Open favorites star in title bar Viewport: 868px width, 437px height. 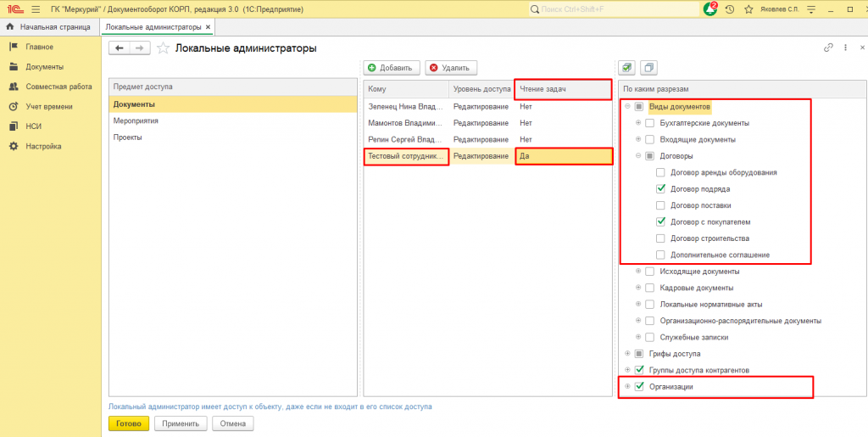[748, 9]
